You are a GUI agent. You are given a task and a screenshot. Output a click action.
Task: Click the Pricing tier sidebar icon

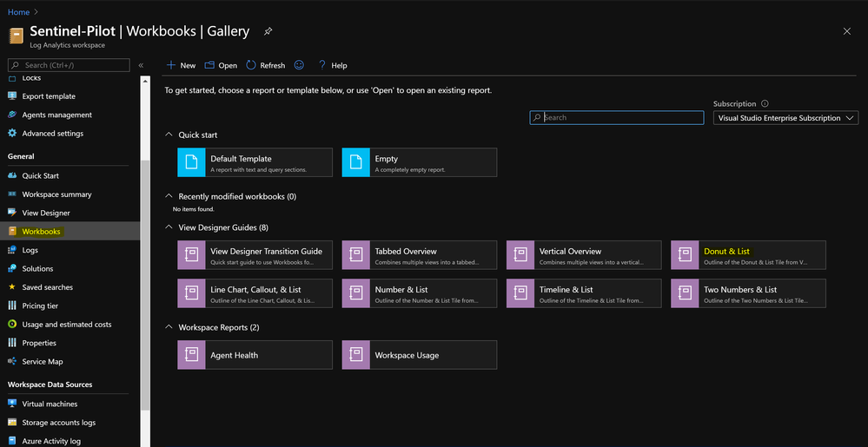(x=12, y=306)
